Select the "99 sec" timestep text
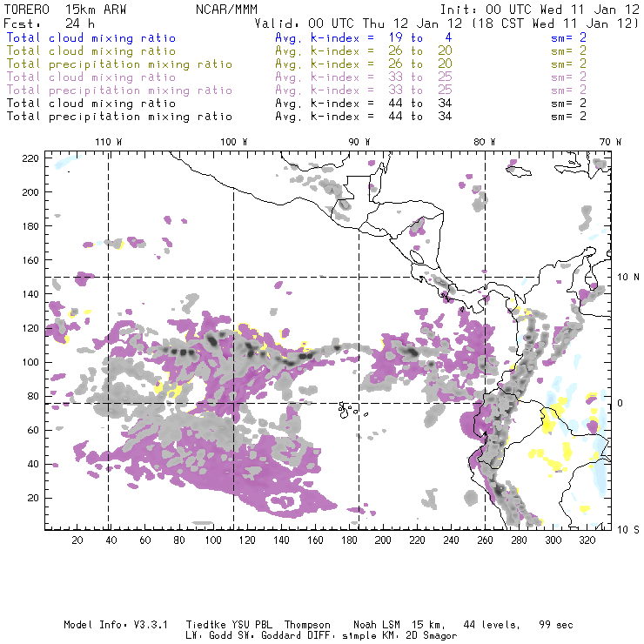 (x=556, y=625)
